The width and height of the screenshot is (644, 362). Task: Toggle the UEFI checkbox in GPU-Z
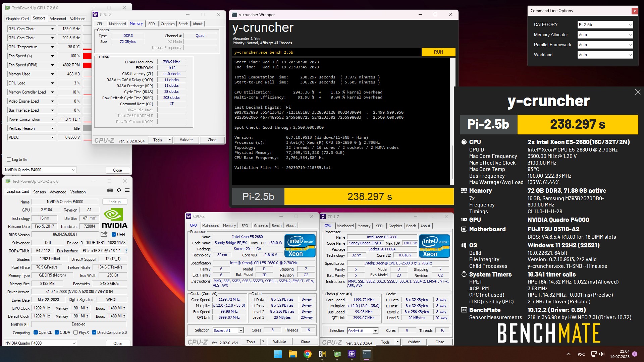click(x=114, y=235)
